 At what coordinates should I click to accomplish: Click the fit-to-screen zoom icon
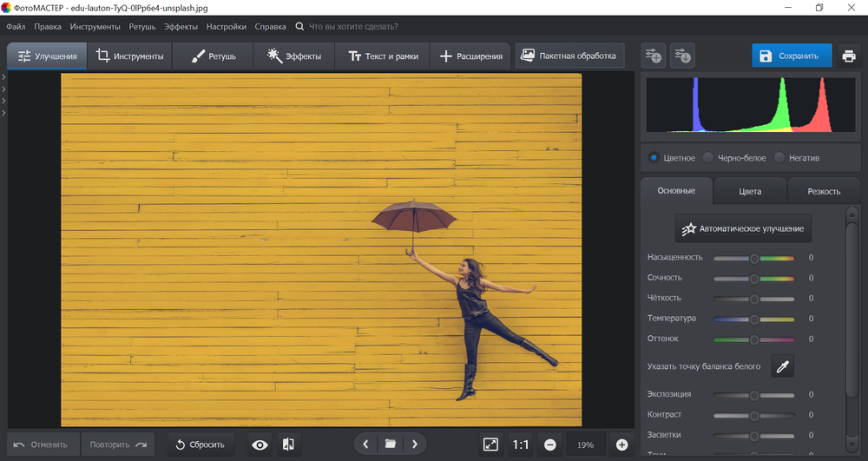point(490,445)
